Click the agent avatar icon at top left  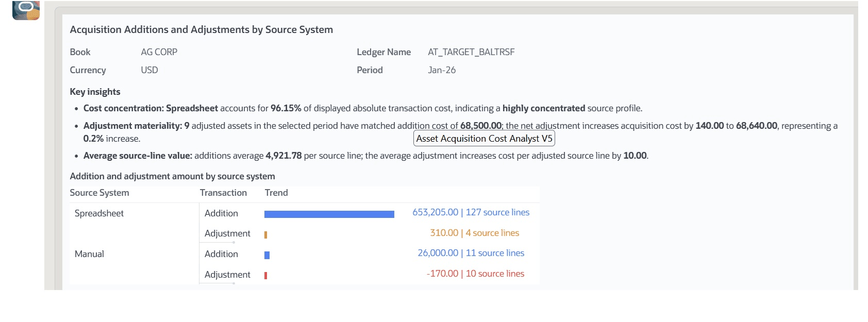(26, 10)
